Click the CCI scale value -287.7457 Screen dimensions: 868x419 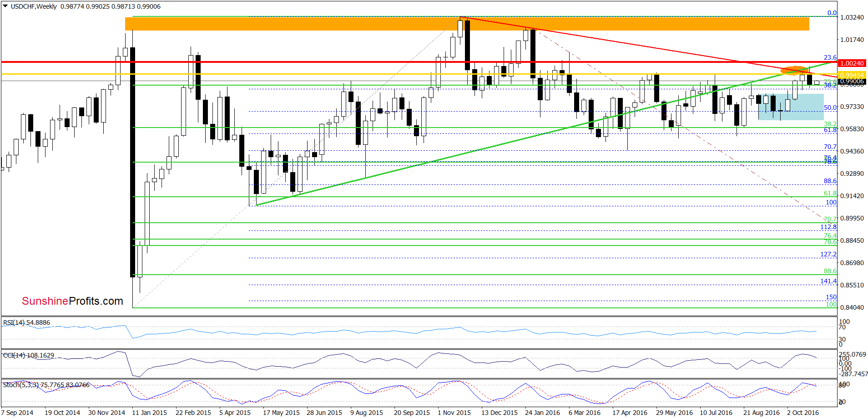point(853,374)
